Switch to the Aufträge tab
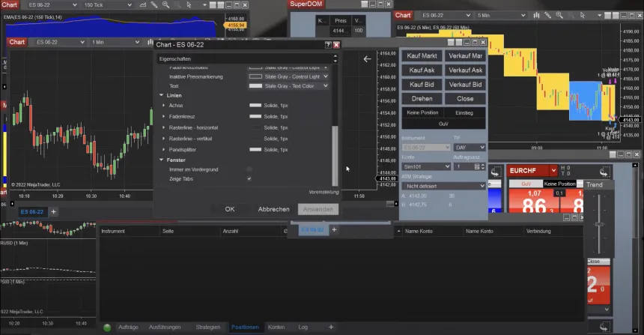 [128, 328]
